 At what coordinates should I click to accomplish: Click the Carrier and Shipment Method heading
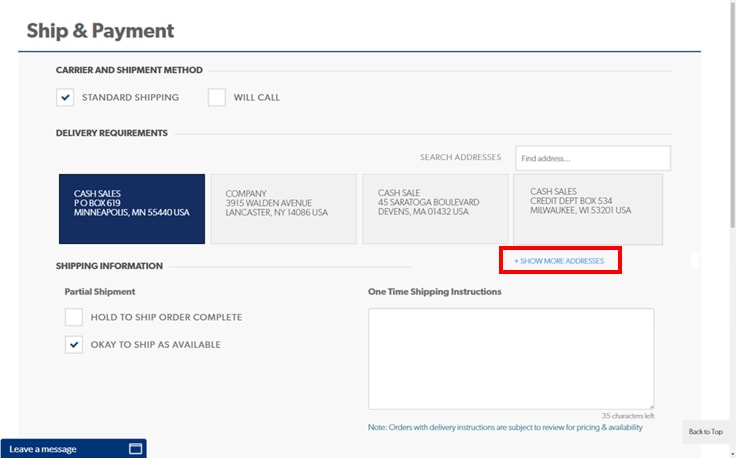coord(129,70)
